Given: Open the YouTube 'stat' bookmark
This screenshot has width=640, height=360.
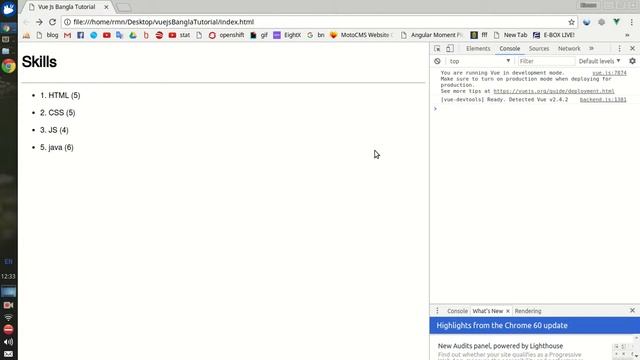Looking at the screenshot, I should tap(179, 35).
